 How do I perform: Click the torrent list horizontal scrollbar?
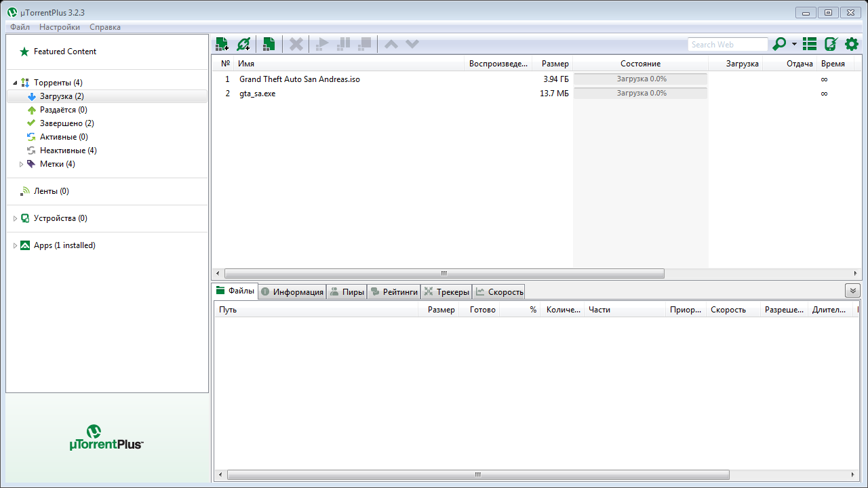coord(444,274)
